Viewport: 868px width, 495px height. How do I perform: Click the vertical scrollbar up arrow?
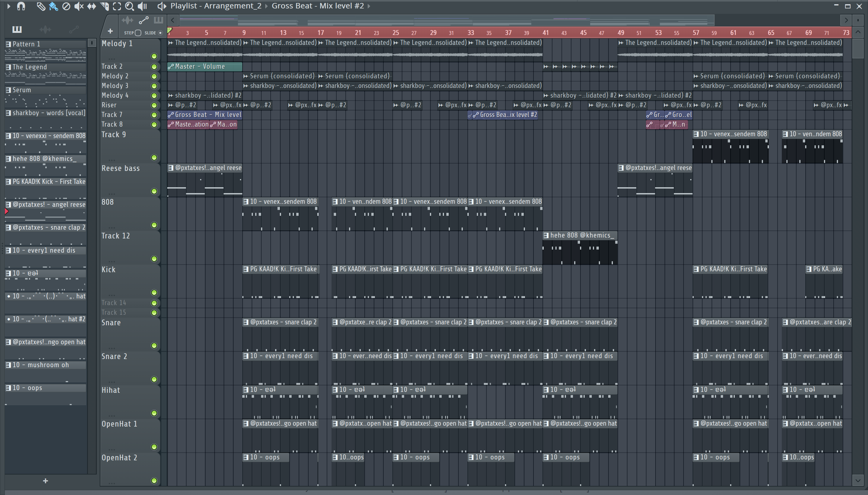858,32
